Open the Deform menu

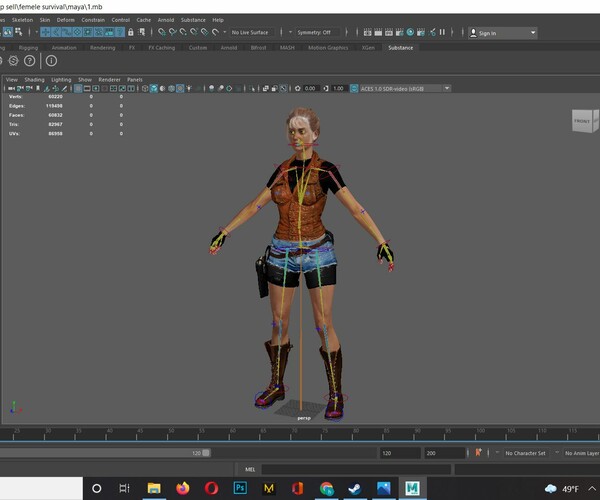tap(65, 20)
